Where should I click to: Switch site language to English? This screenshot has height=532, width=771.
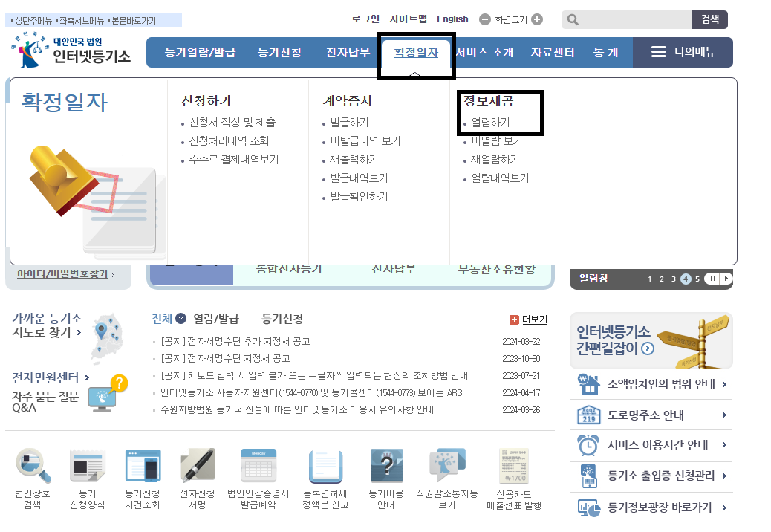452,19
